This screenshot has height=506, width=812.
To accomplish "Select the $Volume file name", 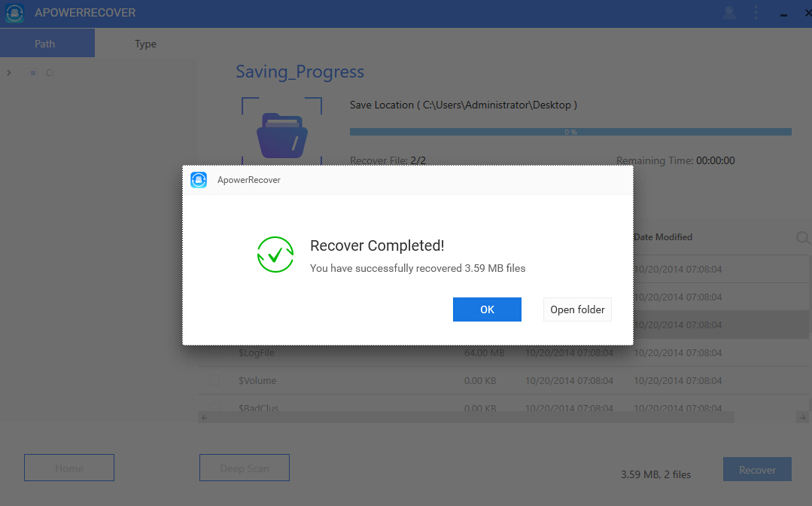I will click(x=257, y=381).
